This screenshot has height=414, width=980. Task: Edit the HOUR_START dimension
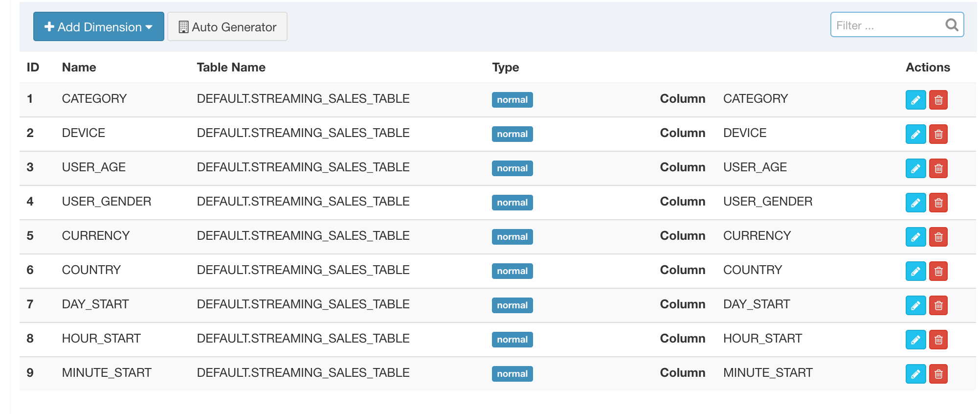915,340
